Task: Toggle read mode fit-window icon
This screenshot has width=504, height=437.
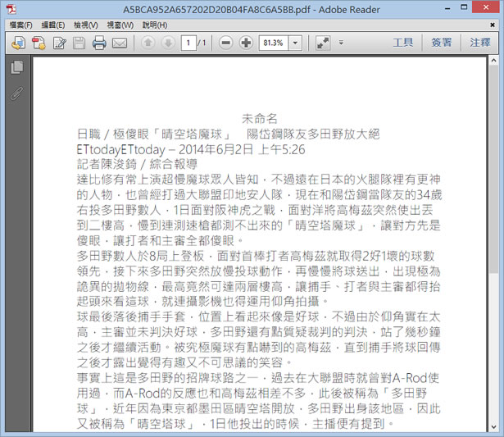Action: tap(323, 43)
